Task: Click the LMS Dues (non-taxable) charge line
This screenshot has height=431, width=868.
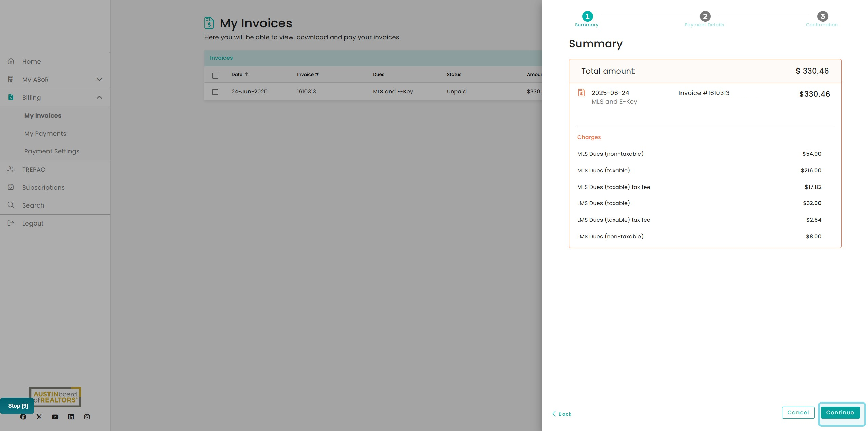Action: pos(699,236)
